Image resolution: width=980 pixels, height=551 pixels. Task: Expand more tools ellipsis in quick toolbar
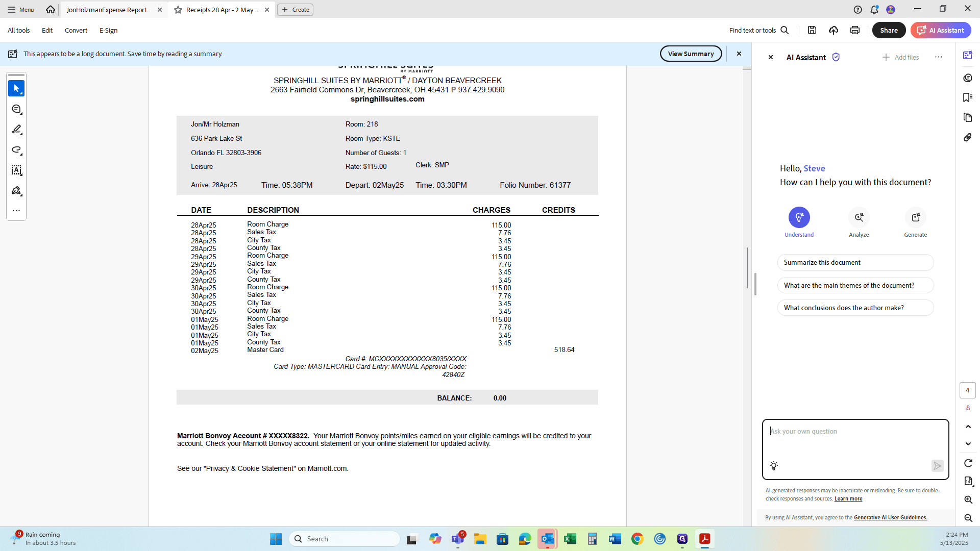pos(16,211)
